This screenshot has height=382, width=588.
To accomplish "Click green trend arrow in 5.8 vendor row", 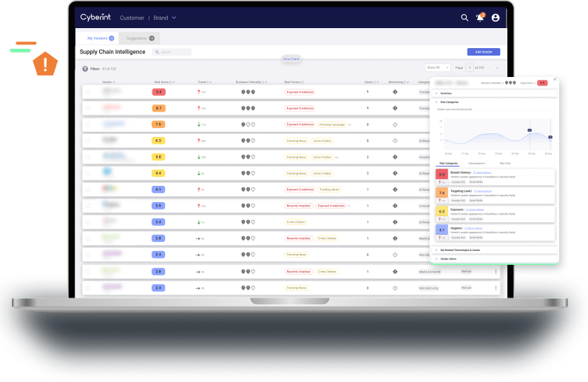I will tap(199, 157).
